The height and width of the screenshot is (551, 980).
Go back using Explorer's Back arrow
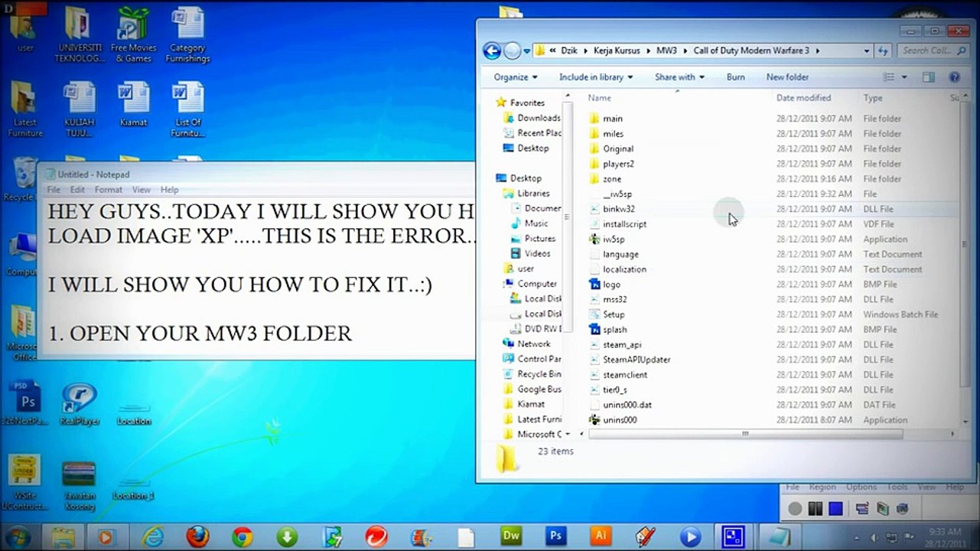[x=493, y=51]
